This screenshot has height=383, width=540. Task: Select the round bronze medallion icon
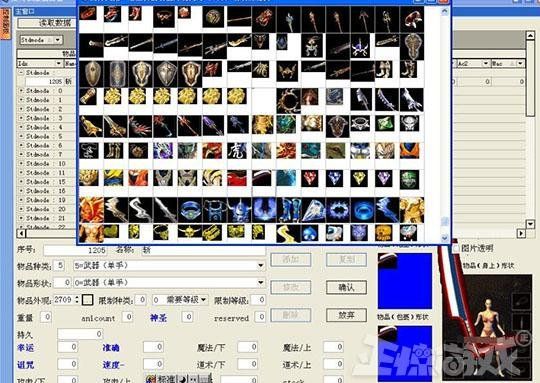click(213, 16)
